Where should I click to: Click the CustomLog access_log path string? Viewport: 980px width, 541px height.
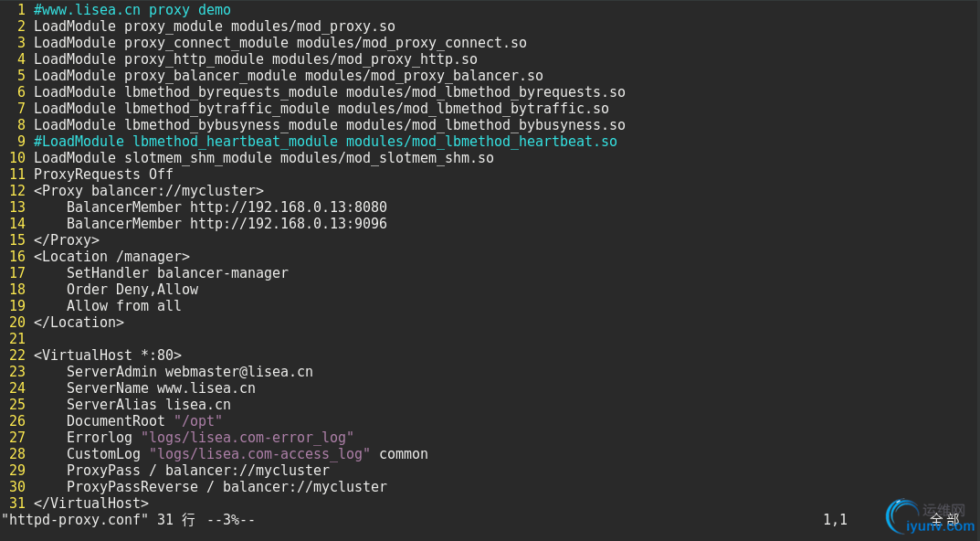[x=260, y=454]
